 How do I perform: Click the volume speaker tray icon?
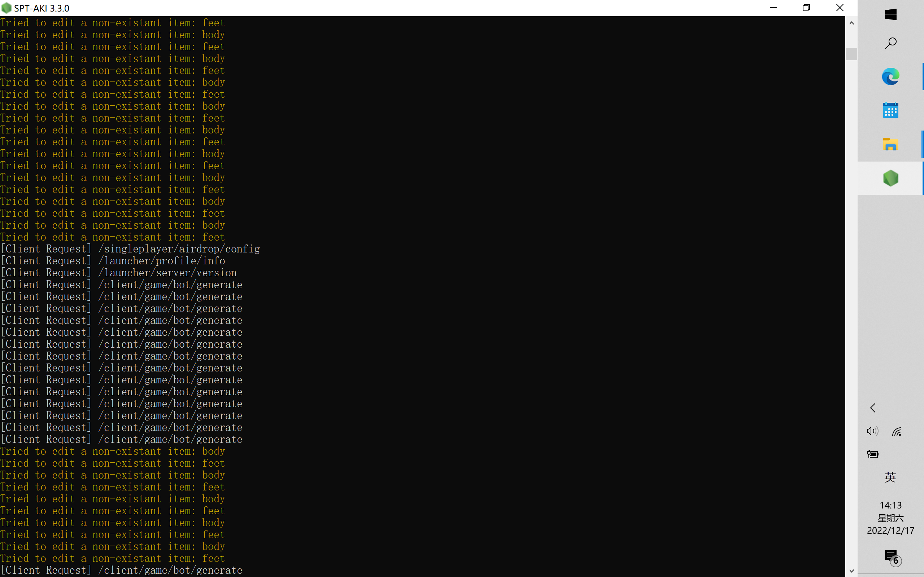coord(872,431)
